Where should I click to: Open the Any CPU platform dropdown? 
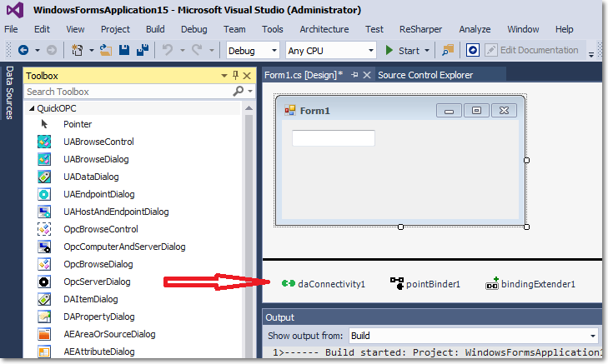330,51
